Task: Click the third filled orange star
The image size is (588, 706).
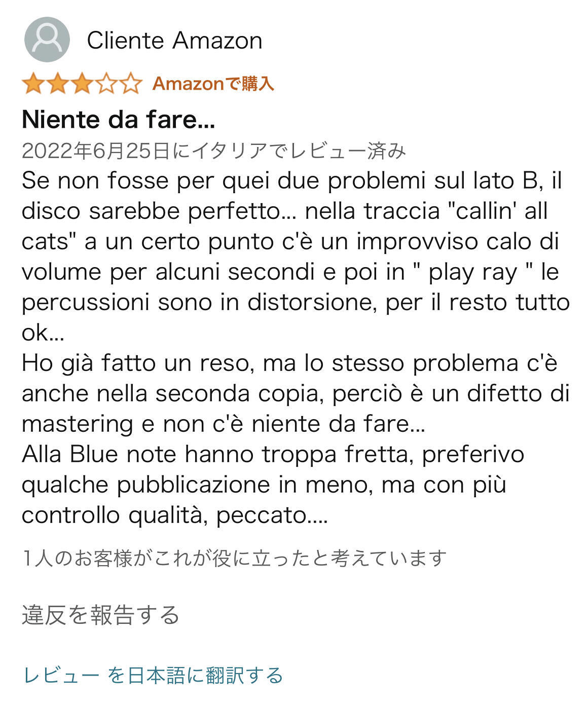Action: pos(82,84)
